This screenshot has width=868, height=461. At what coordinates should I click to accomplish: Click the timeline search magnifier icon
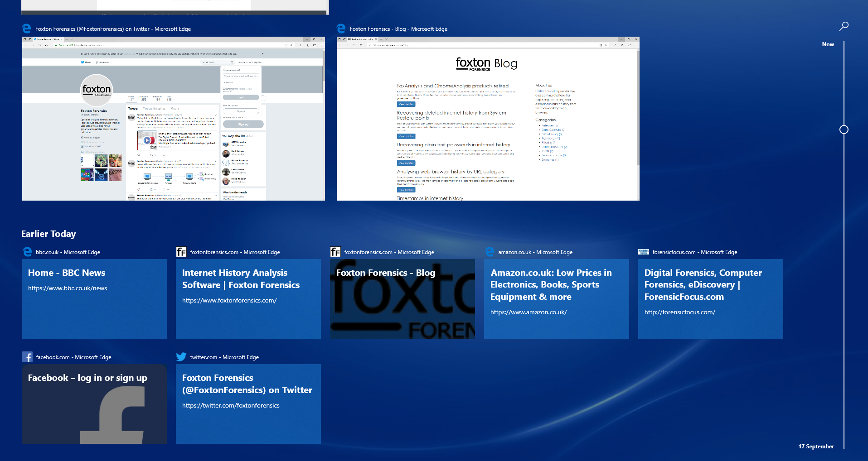coord(844,26)
